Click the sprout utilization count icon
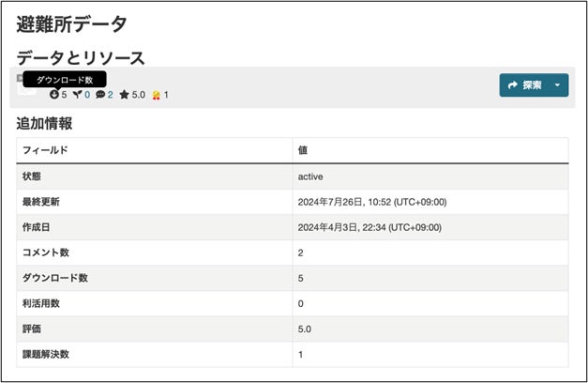This screenshot has width=588, height=383. (x=77, y=94)
